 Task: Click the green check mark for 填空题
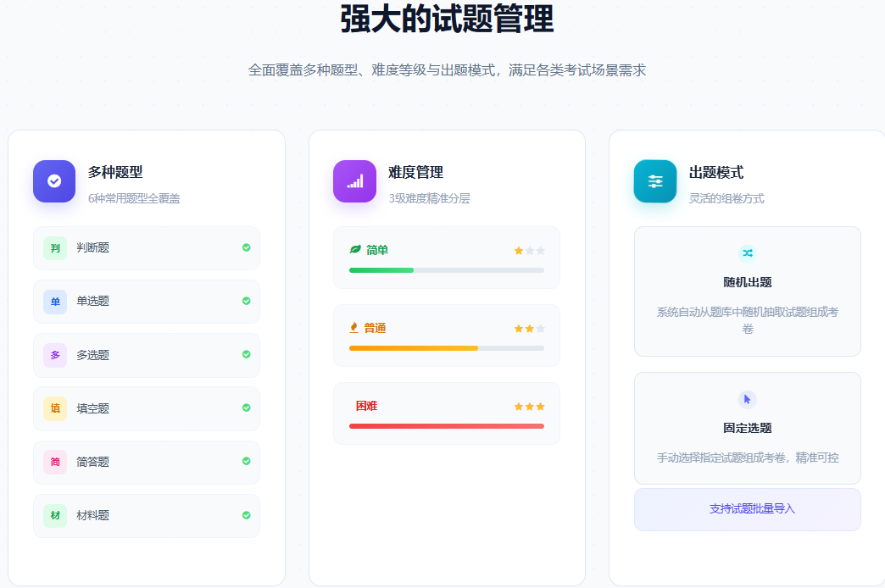pyautogui.click(x=246, y=408)
